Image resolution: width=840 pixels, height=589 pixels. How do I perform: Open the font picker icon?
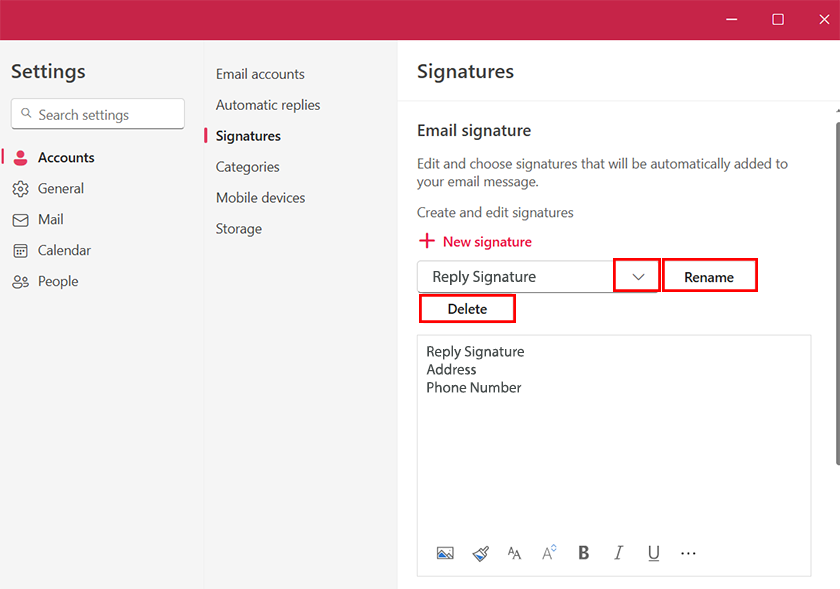(x=514, y=553)
